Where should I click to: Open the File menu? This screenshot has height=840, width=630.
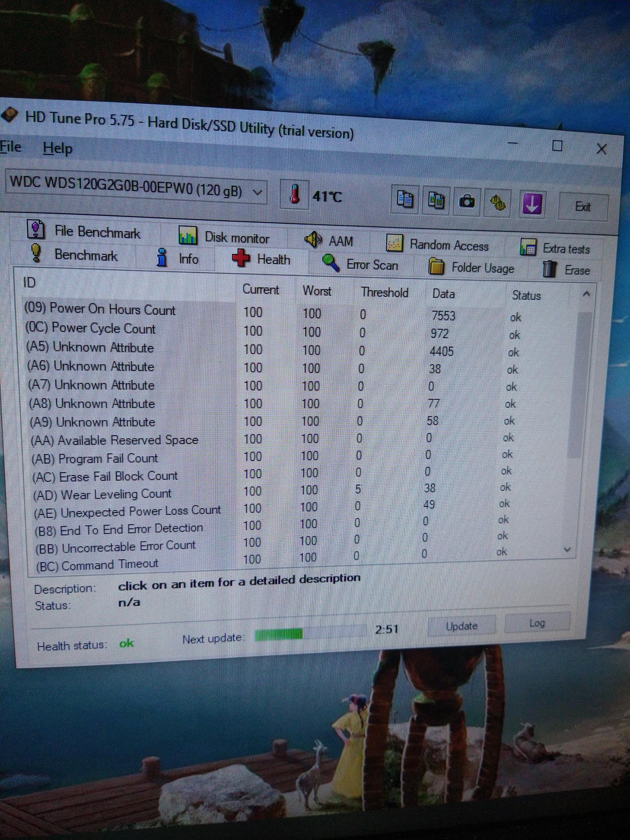click(x=11, y=146)
